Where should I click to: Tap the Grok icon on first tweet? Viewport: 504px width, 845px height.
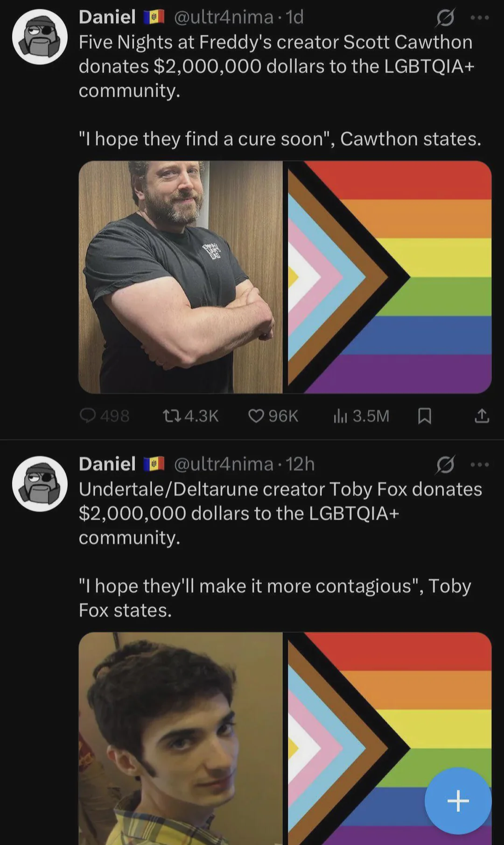tap(445, 18)
